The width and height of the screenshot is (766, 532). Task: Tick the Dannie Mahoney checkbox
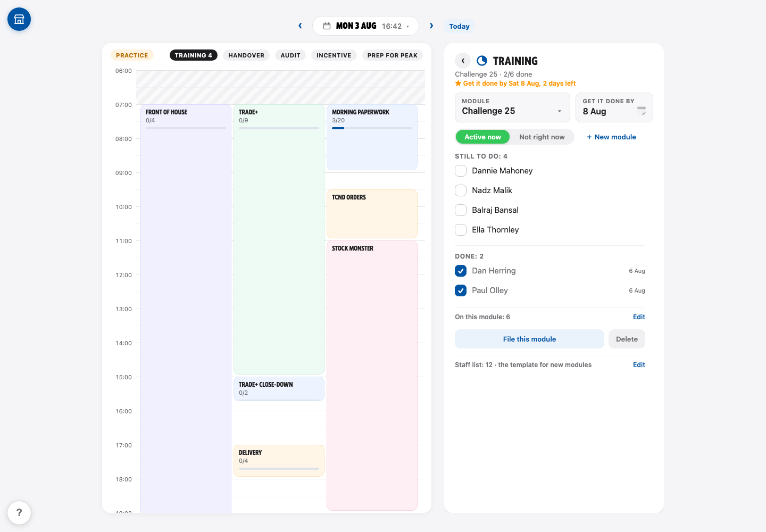point(461,171)
